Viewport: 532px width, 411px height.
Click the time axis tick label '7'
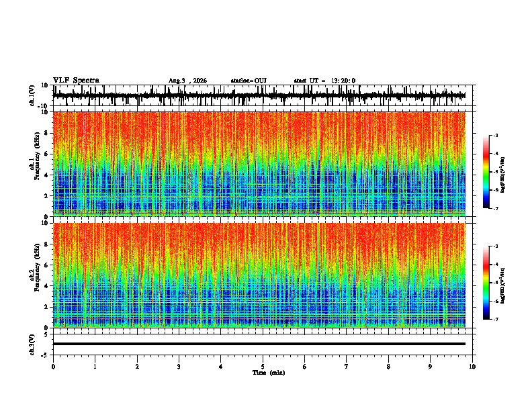[347, 367]
